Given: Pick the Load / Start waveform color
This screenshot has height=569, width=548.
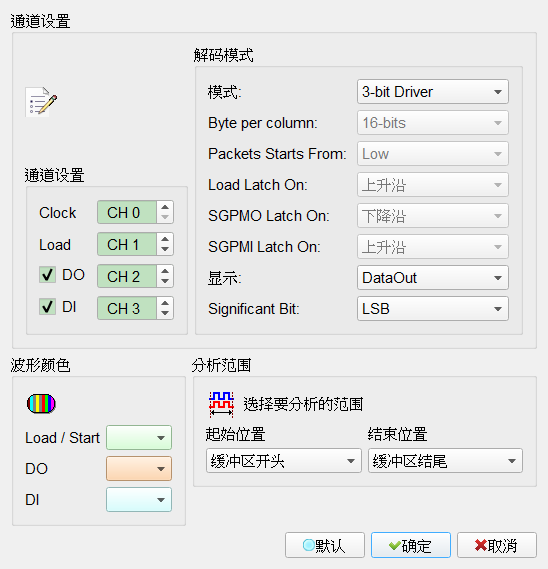Looking at the screenshot, I should [139, 438].
